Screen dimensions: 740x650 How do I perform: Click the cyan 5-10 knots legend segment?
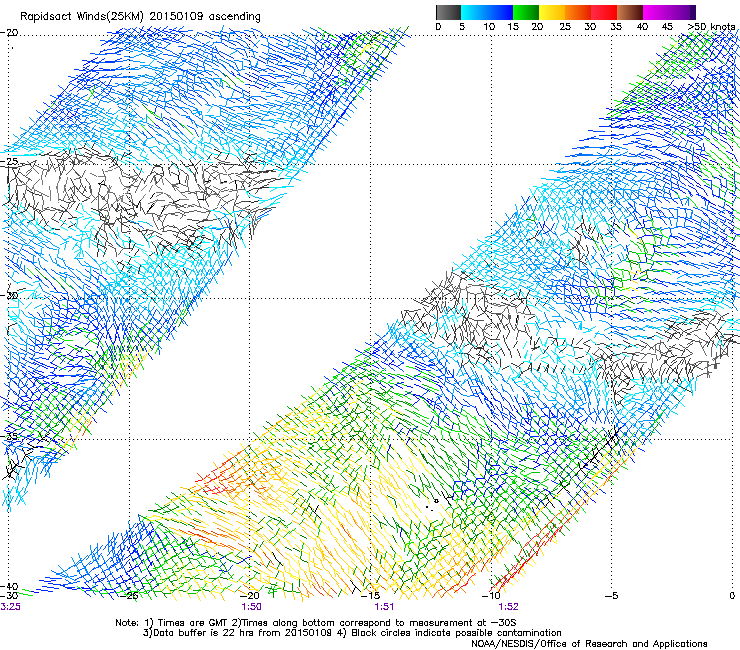[474, 12]
